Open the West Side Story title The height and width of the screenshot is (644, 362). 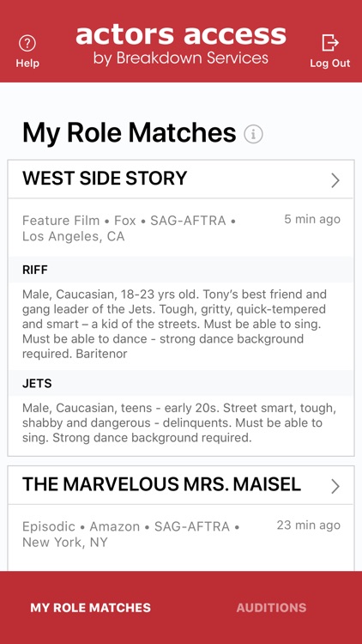coord(105,179)
